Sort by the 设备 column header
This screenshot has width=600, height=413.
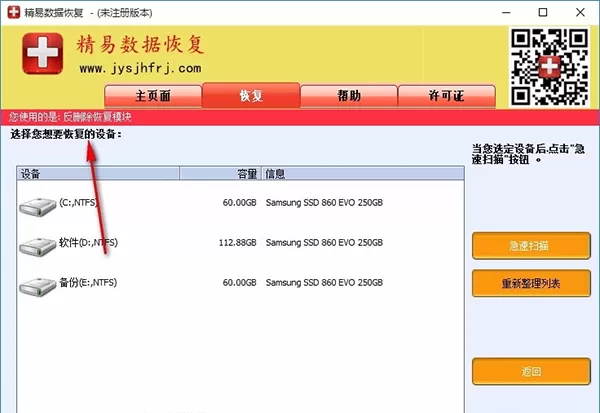(x=98, y=173)
